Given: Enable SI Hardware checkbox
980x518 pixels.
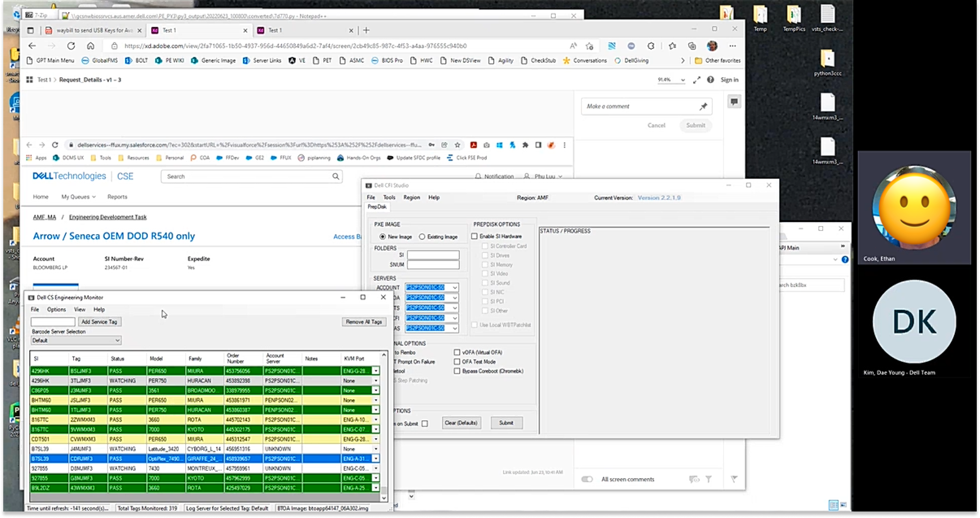Looking at the screenshot, I should (474, 236).
